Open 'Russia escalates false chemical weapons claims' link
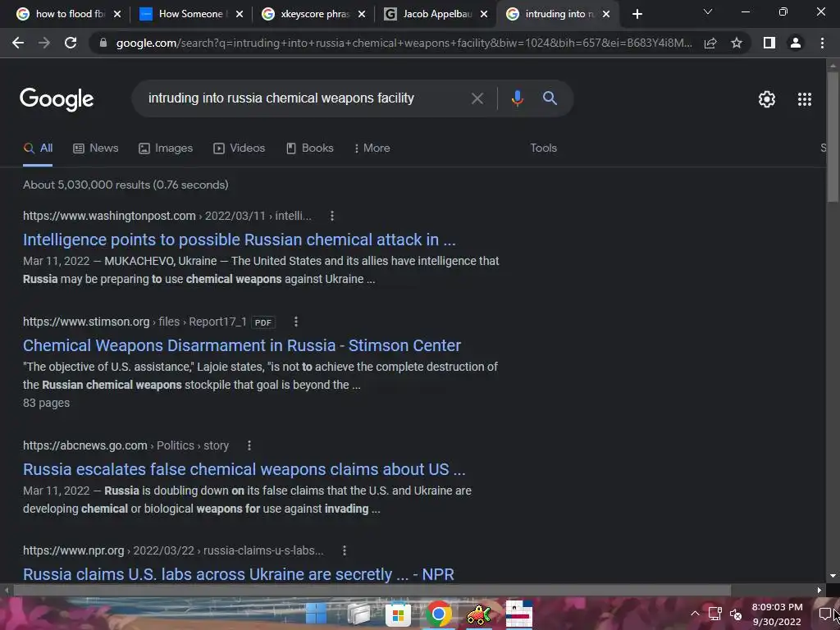Viewport: 840px width, 630px height. point(244,469)
